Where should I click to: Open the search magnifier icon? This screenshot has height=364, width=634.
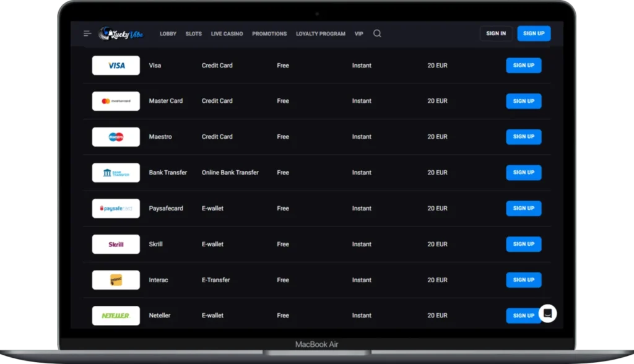(377, 33)
